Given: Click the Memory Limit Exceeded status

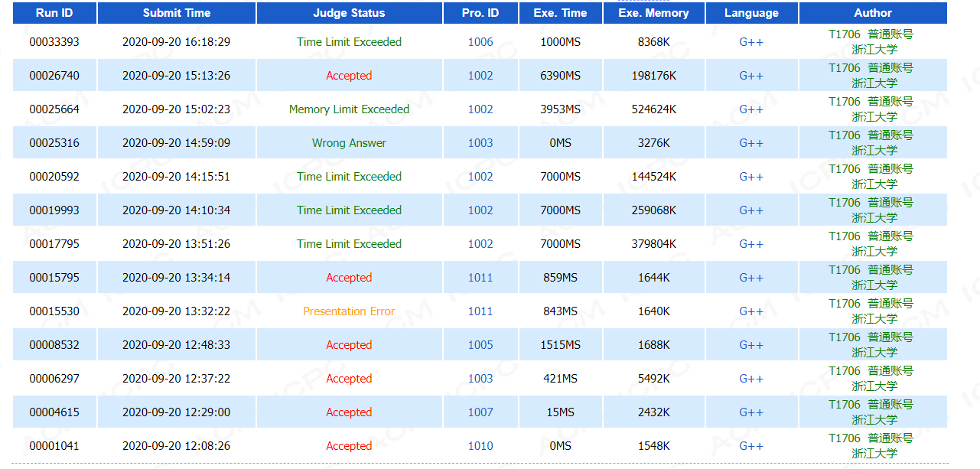Looking at the screenshot, I should (349, 109).
